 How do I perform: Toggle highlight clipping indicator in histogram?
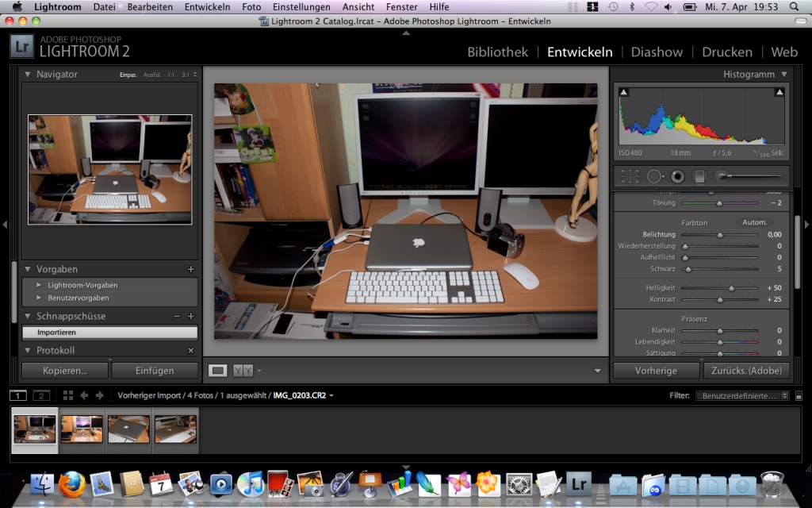click(x=779, y=92)
